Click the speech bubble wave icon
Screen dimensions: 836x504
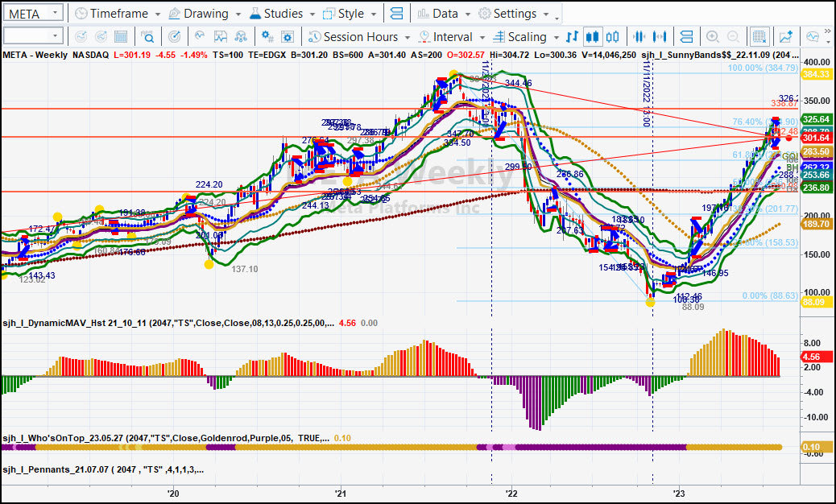pos(813,37)
